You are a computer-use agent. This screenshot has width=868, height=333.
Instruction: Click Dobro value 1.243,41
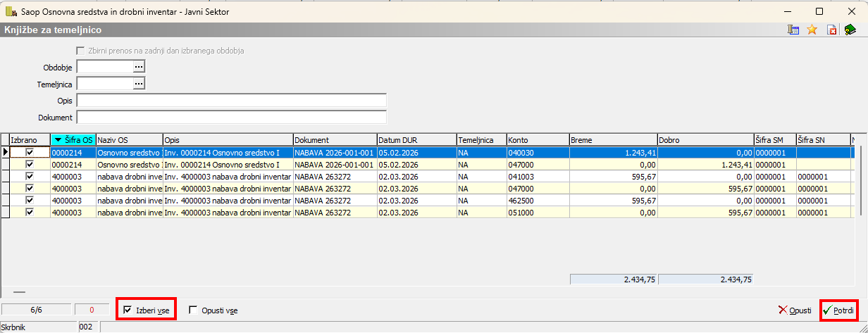click(x=705, y=164)
